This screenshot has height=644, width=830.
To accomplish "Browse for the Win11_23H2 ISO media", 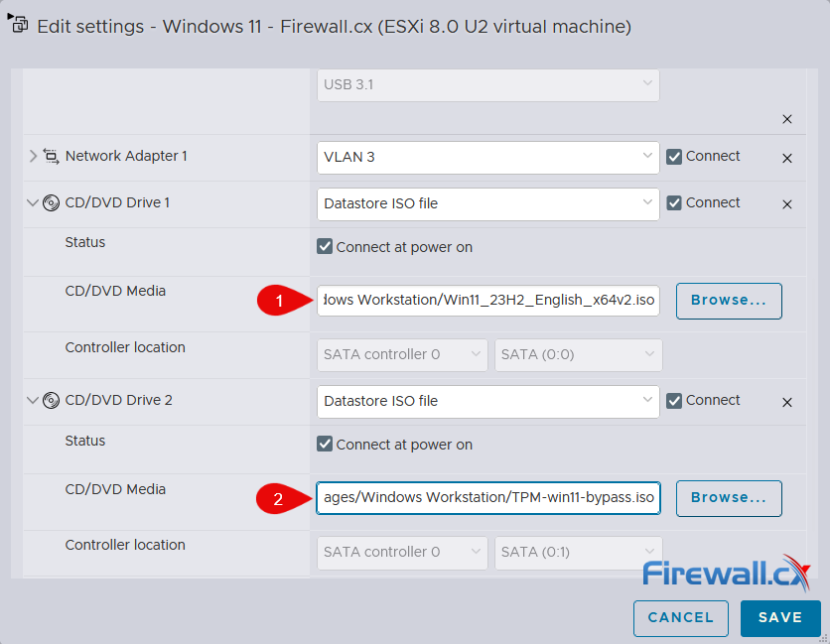I will coord(729,301).
